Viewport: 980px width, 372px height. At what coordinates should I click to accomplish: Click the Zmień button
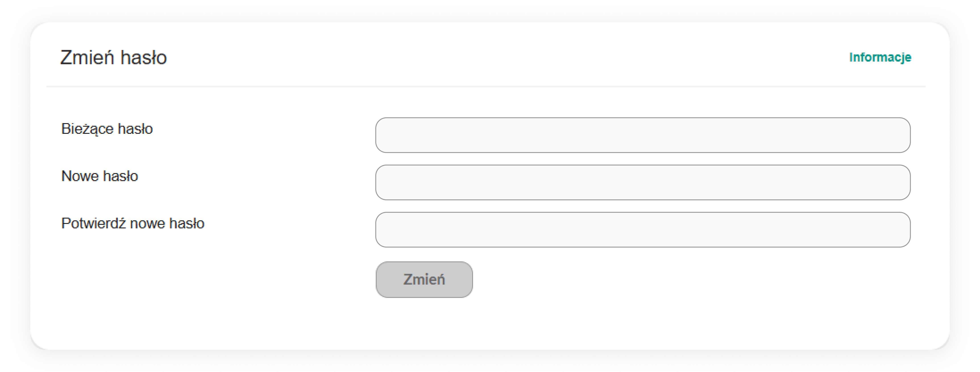(x=424, y=280)
